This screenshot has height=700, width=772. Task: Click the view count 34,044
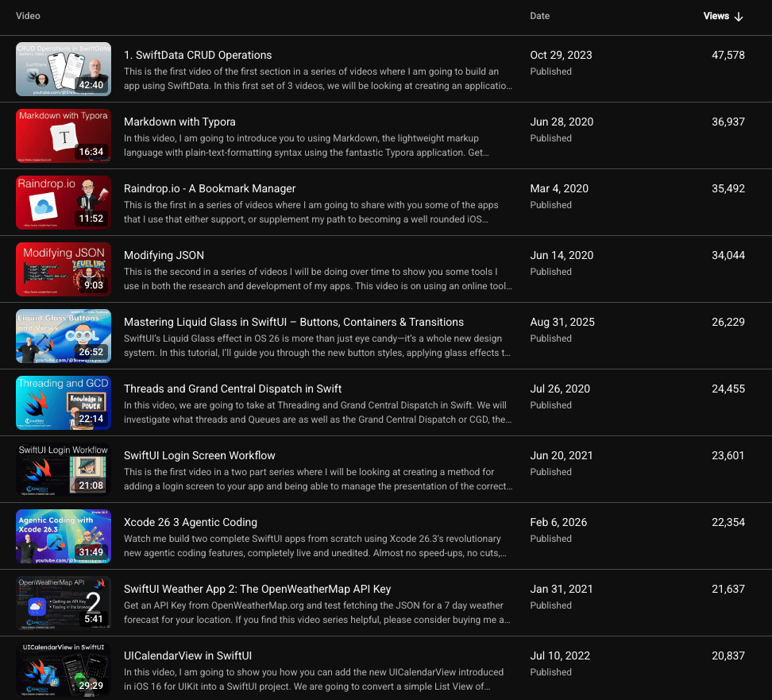pyautogui.click(x=728, y=255)
